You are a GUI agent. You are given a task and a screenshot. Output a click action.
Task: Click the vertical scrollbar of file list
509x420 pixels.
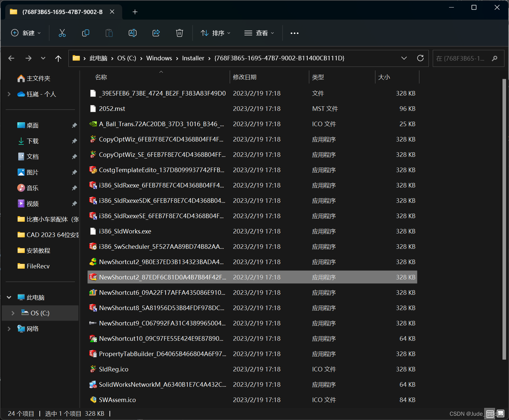tap(504, 219)
